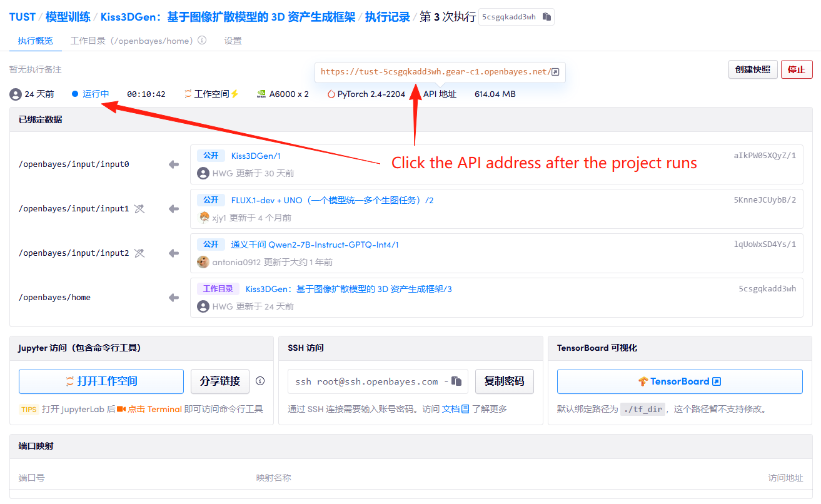Launch TensorBoard visualization
Viewport: 821px width, 504px height.
[x=679, y=381]
